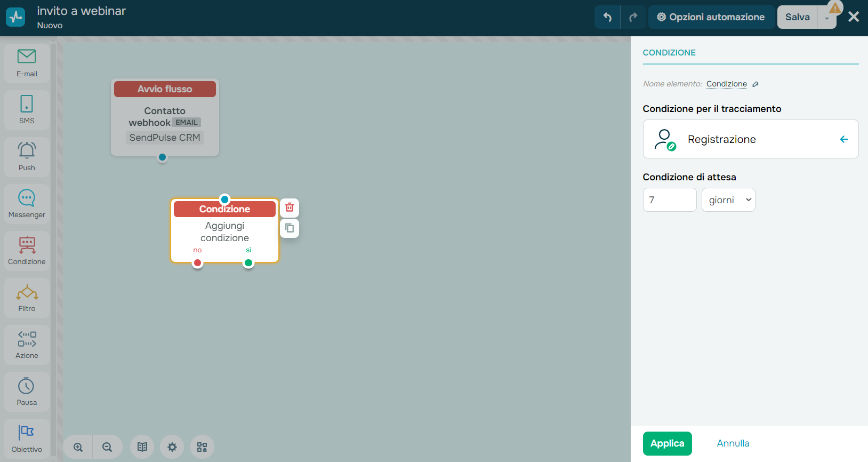Delete the Condizione block with trash icon
Viewport: 868px width, 462px height.
point(290,208)
